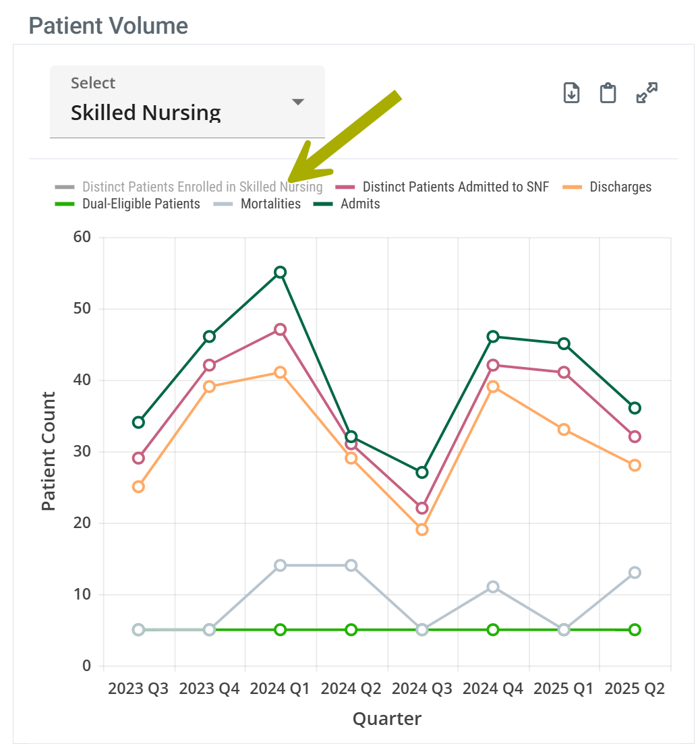Select the Mortalities point at 2025 Q2
This screenshot has width=700, height=752.
pos(635,573)
